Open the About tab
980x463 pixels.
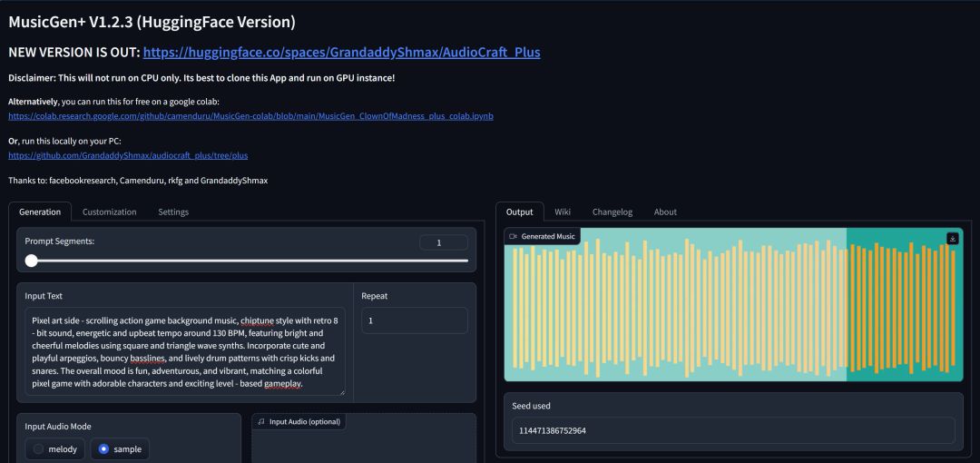click(665, 212)
